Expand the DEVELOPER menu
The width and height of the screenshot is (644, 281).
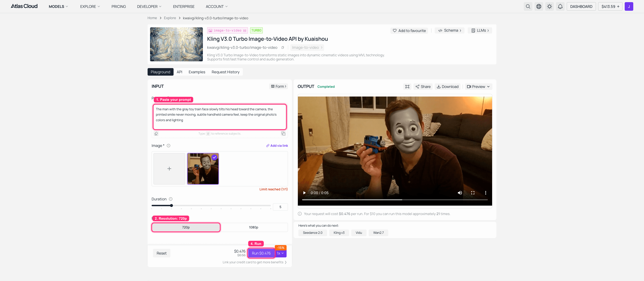click(x=149, y=6)
